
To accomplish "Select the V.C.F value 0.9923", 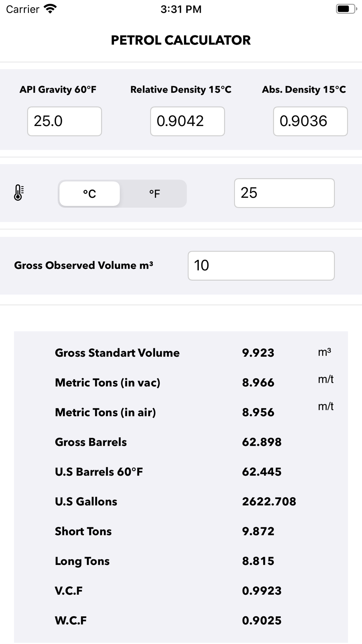I will pos(262,590).
